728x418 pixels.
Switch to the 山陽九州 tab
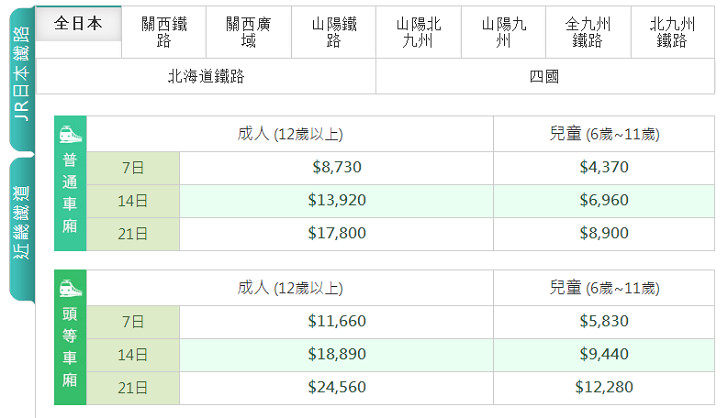tap(503, 32)
